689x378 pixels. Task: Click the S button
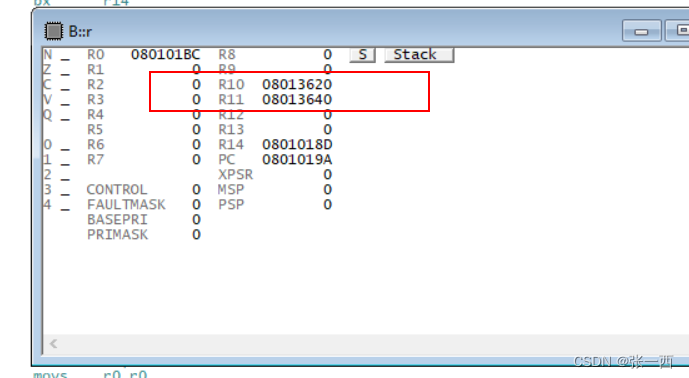(363, 55)
